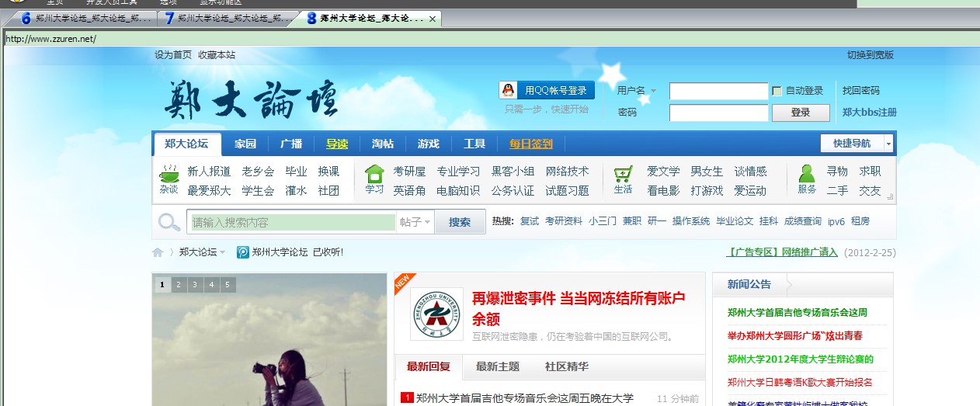Click the 收藏本站 link
The height and width of the screenshot is (406, 980).
tap(217, 55)
